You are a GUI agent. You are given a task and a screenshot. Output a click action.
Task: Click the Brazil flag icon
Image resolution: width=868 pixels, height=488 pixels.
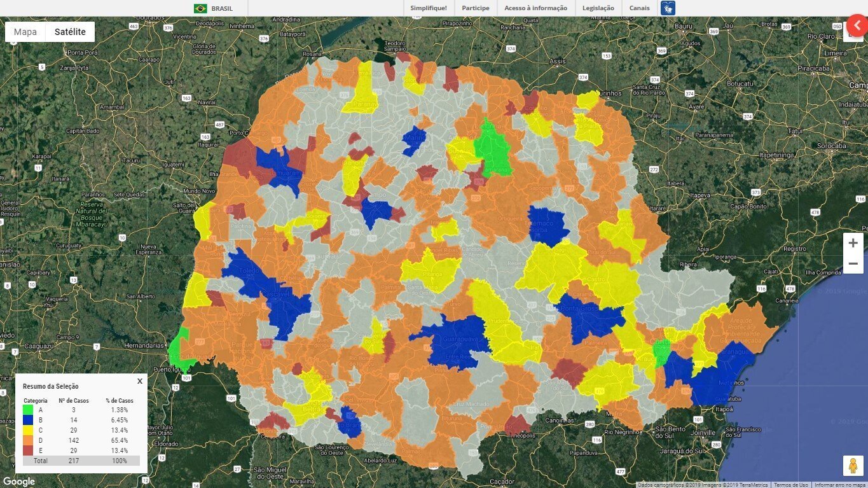(x=200, y=8)
